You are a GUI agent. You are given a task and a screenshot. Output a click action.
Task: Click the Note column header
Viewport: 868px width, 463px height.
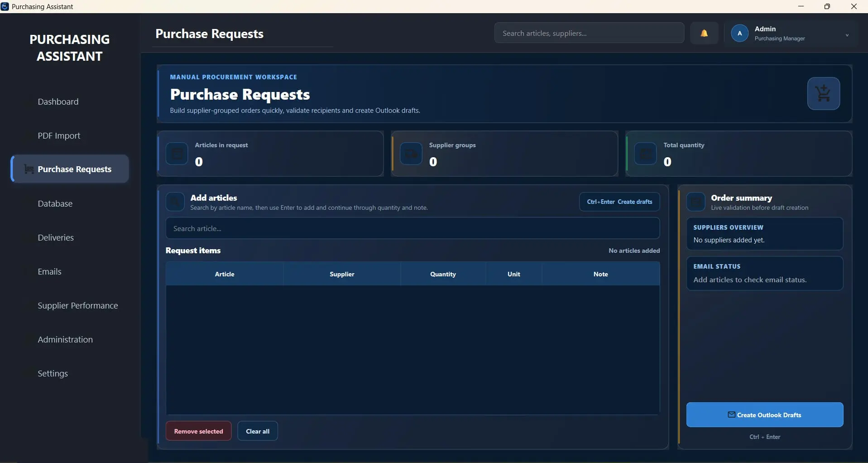[x=600, y=274]
